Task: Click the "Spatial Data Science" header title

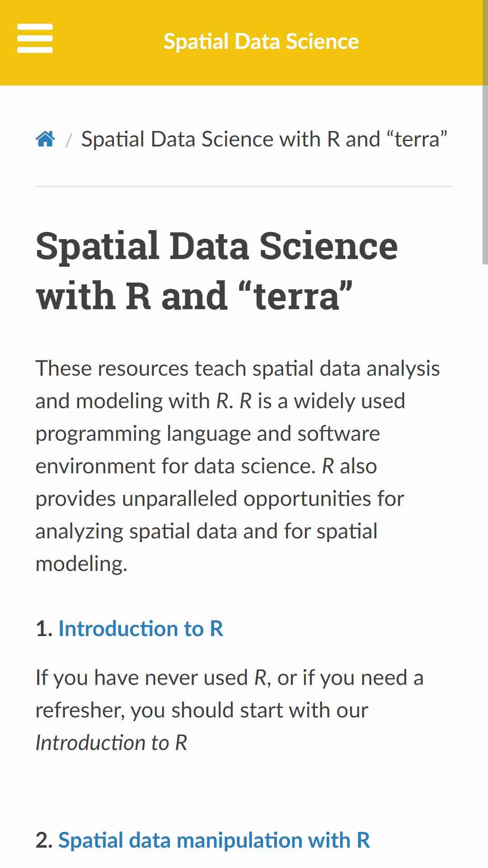Action: (x=261, y=42)
